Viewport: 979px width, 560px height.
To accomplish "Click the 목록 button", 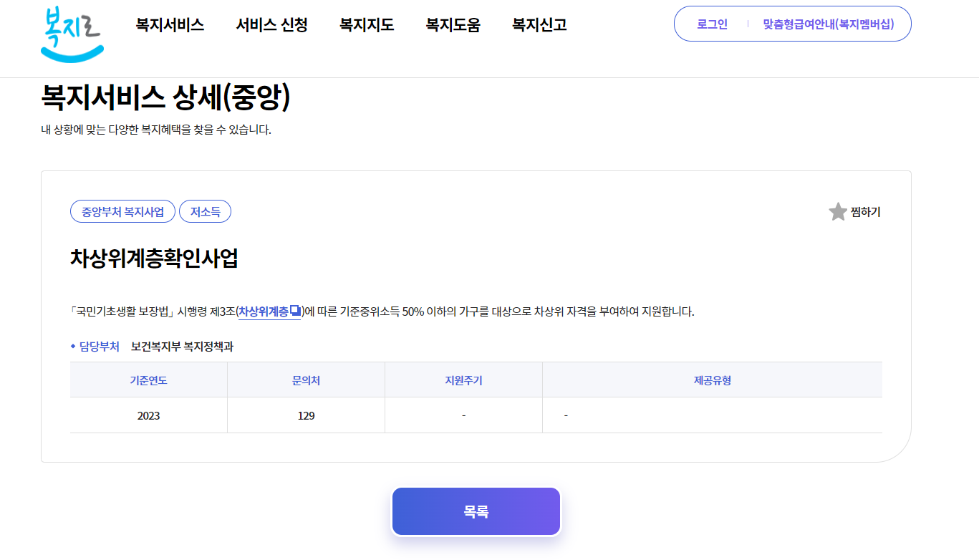I will (x=476, y=511).
